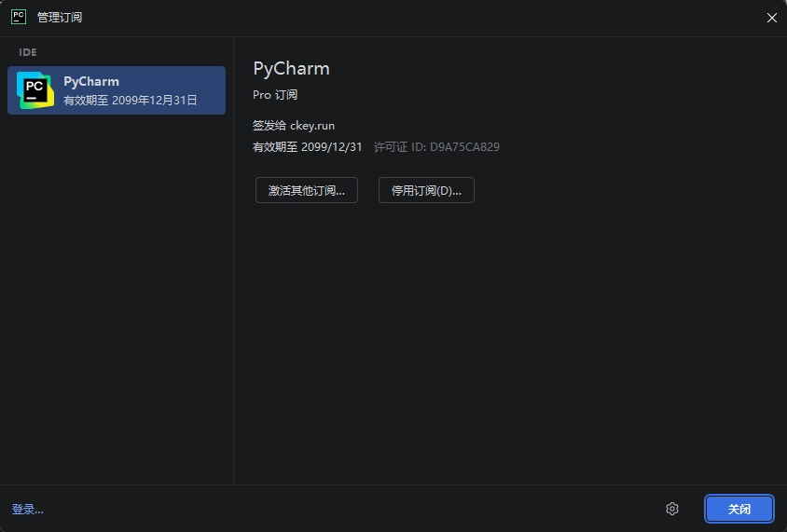Select PyCharm entry in IDE list
This screenshot has width=787, height=532.
[x=117, y=90]
